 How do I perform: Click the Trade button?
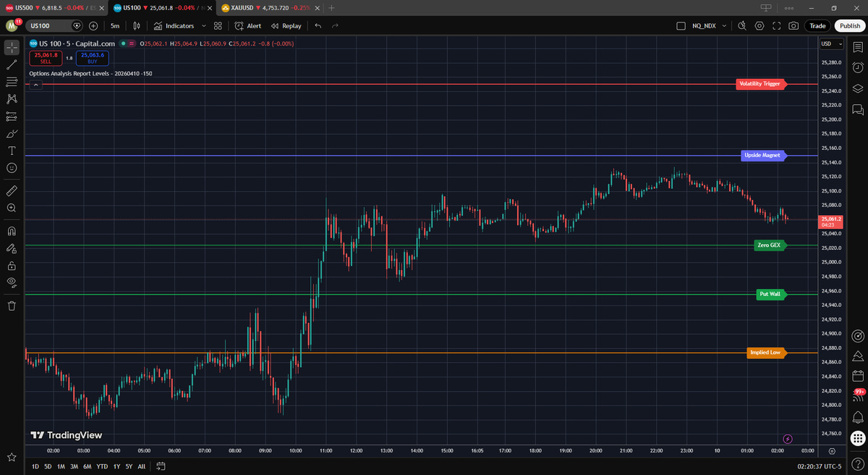tap(817, 26)
